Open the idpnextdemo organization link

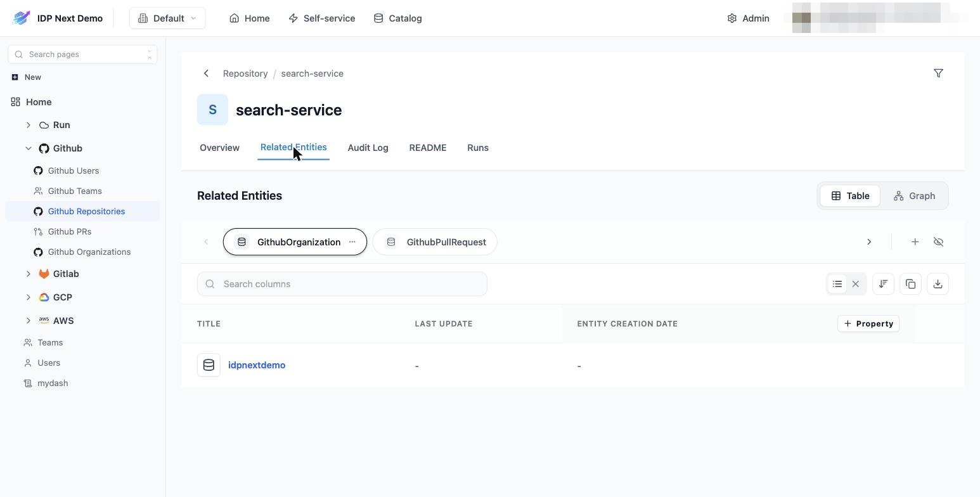click(257, 365)
